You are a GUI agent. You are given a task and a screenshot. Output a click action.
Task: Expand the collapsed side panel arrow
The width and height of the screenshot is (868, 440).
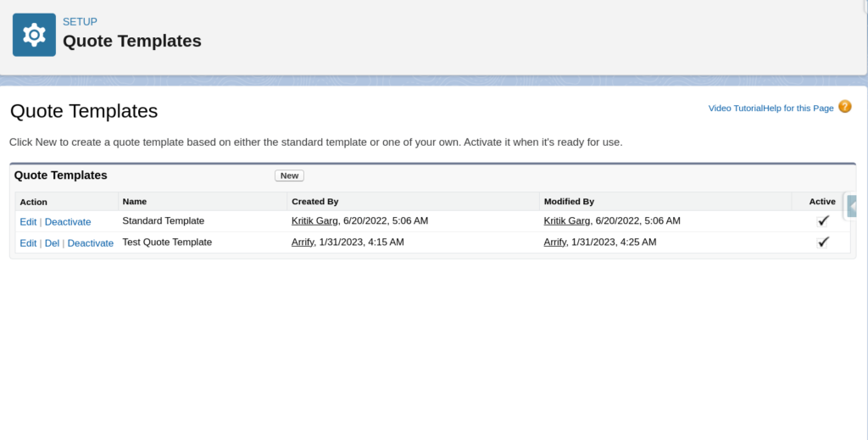[852, 206]
